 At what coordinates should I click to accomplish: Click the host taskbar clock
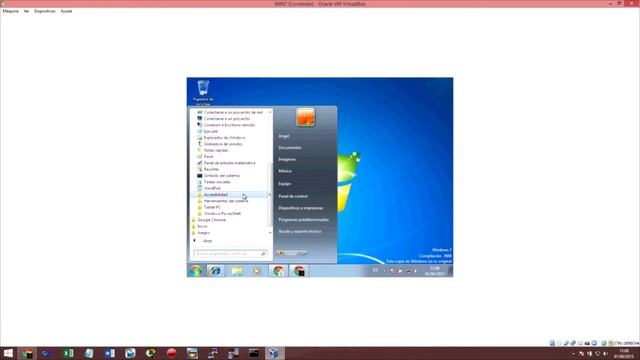pos(624,353)
